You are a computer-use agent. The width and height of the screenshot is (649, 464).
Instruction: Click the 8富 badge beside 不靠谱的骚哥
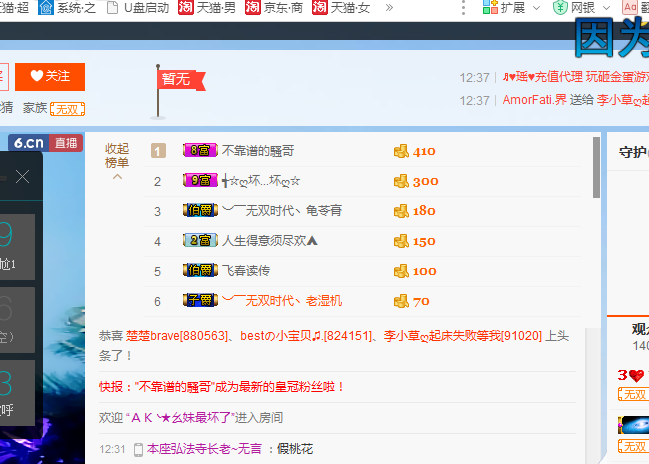[x=200, y=150]
